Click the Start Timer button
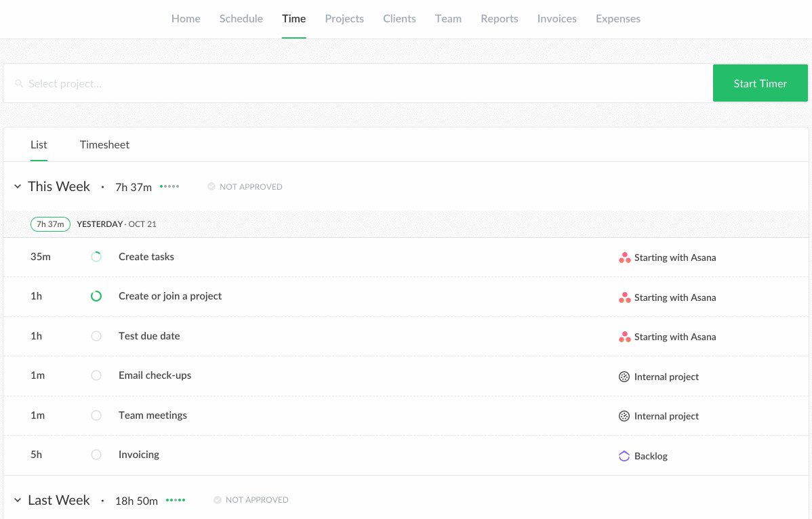Screen dimensions: 812x519 point(760,83)
